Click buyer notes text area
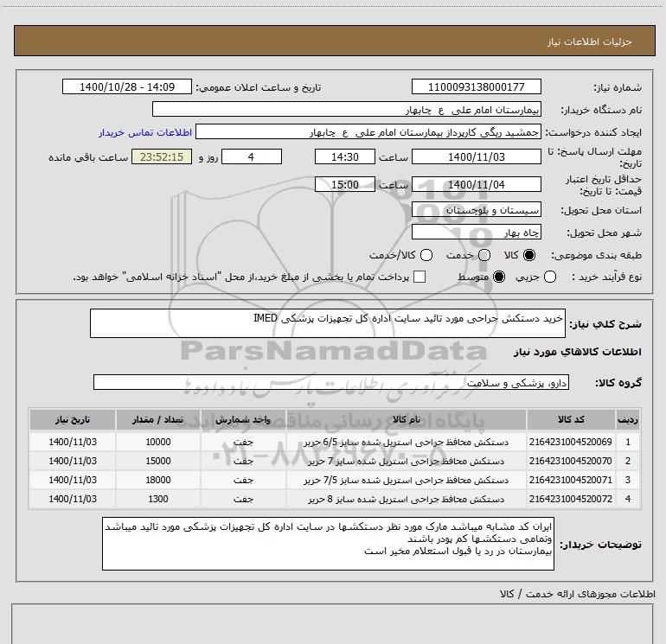 click(x=328, y=544)
